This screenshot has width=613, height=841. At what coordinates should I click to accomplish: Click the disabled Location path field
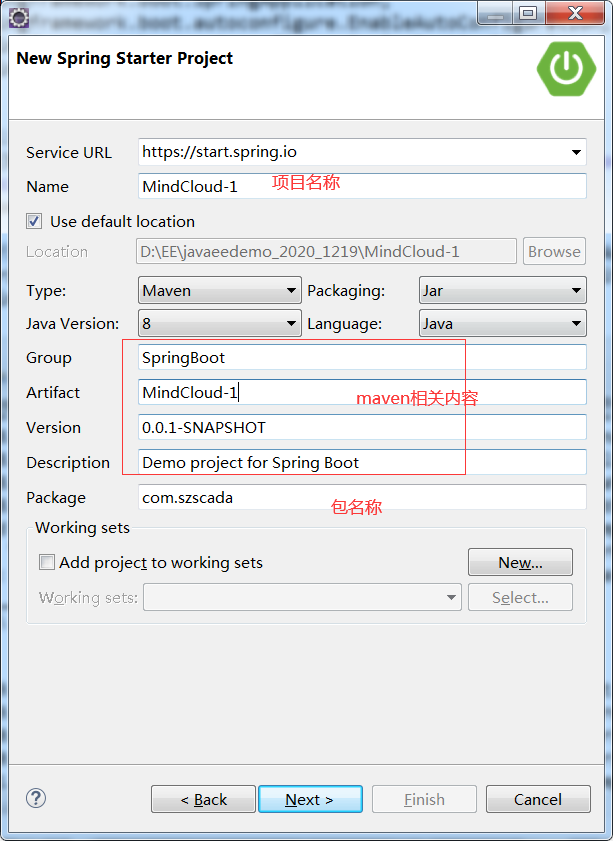click(326, 251)
